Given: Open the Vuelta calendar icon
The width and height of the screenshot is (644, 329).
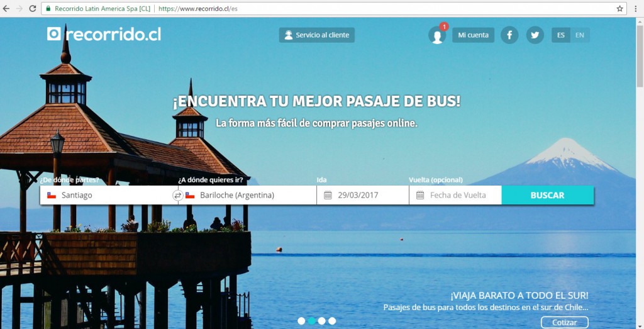Looking at the screenshot, I should (420, 195).
